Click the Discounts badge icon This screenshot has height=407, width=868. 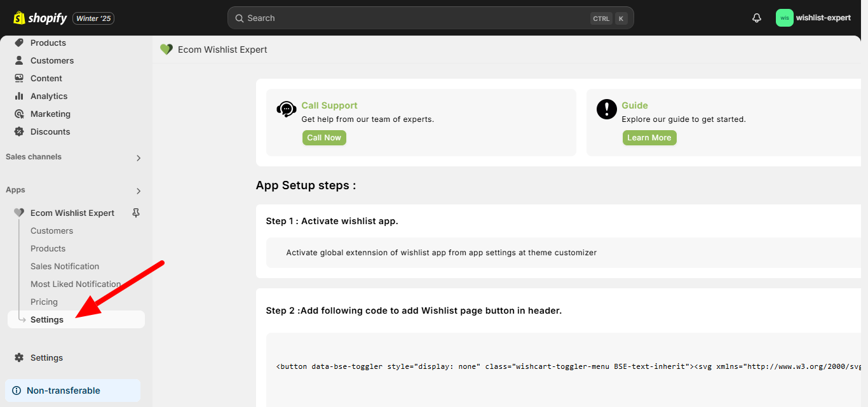click(19, 132)
